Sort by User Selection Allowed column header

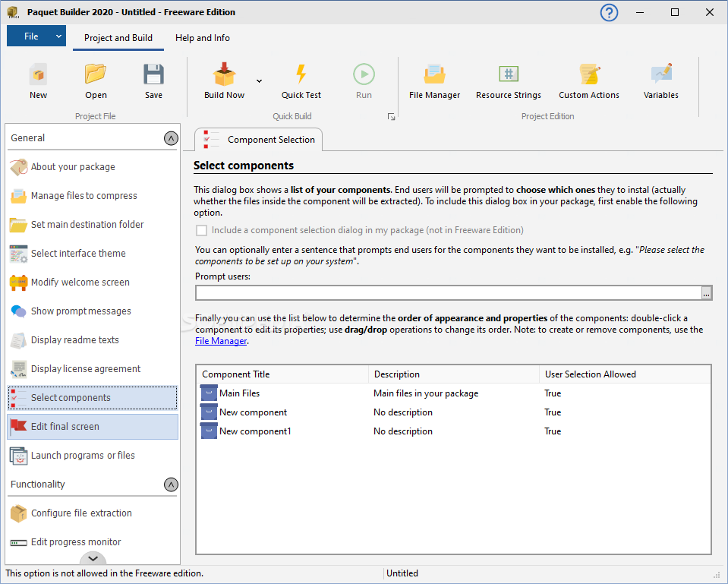(x=625, y=374)
